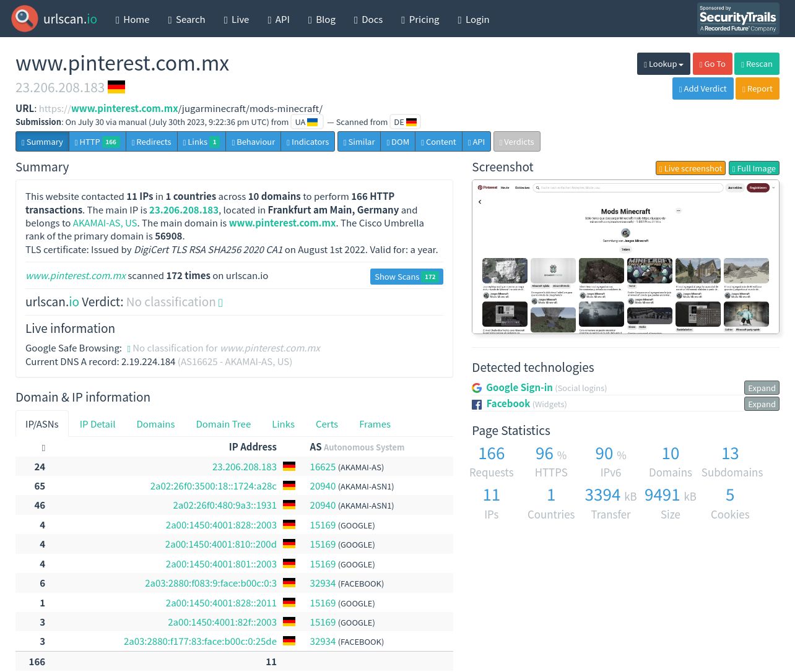Open the Frames tab
The width and height of the screenshot is (795, 672).
[x=375, y=424]
